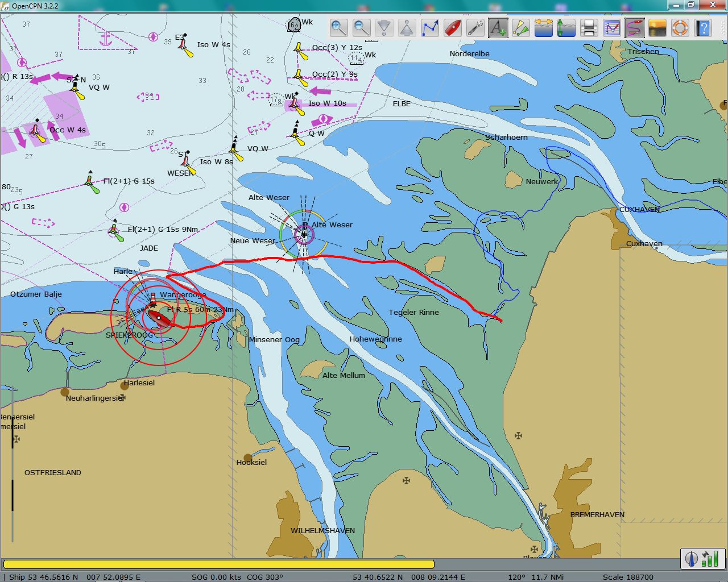Click the Neue Weser label

coord(253,240)
